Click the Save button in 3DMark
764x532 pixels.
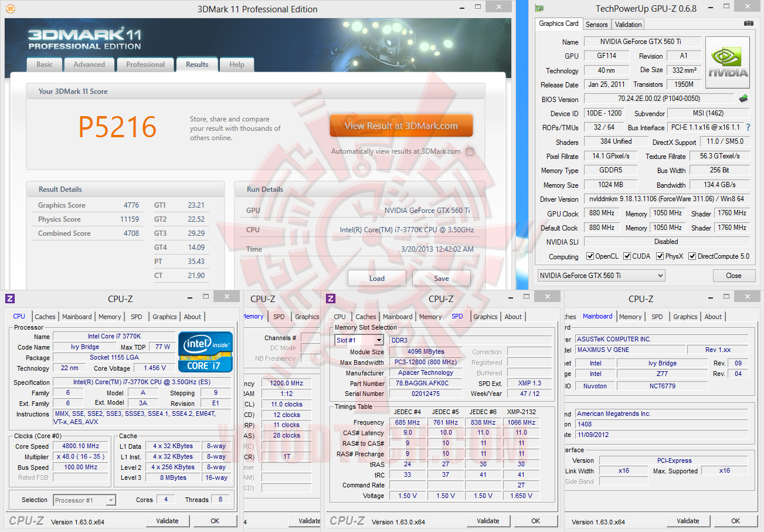coord(442,278)
